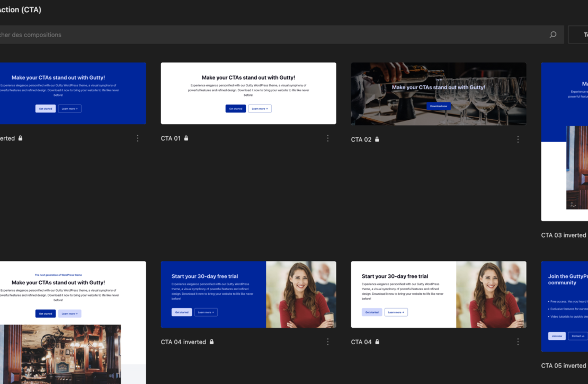Click lock icon beside CTA 04 inverted
This screenshot has height=384, width=588.
tap(211, 342)
